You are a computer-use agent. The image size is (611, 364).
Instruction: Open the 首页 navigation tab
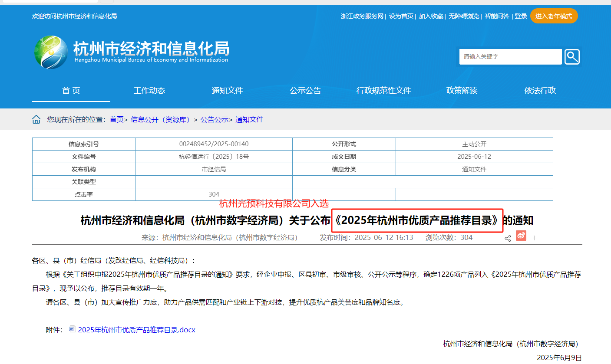[71, 91]
